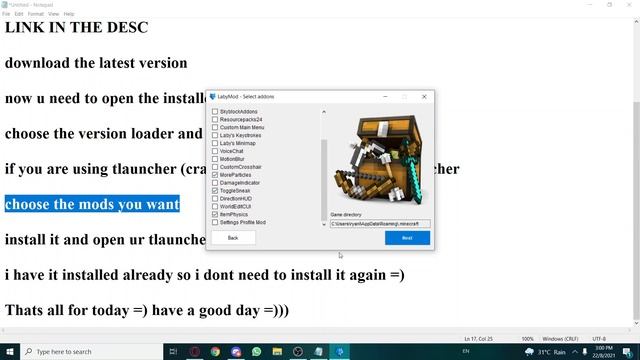Click "Ln 17, Col 25" status entry
640x360 pixels.
coord(478,339)
